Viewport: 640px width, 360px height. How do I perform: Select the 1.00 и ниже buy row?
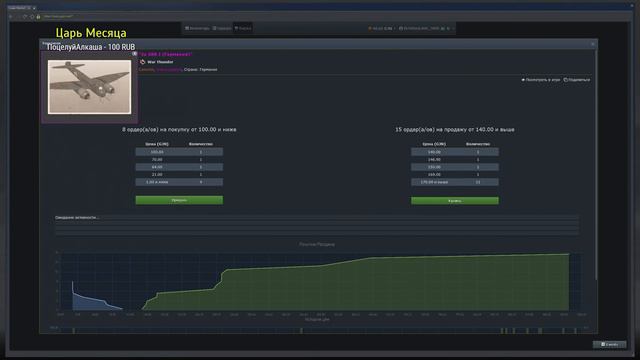point(179,182)
